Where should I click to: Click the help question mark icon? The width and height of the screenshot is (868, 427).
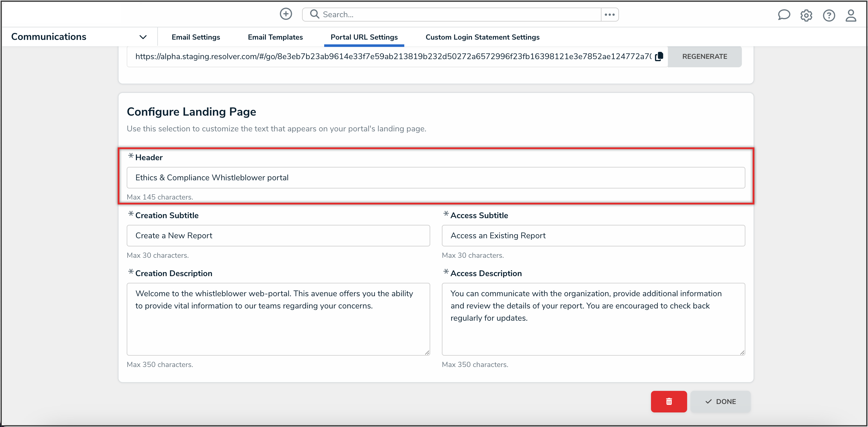[x=829, y=15]
